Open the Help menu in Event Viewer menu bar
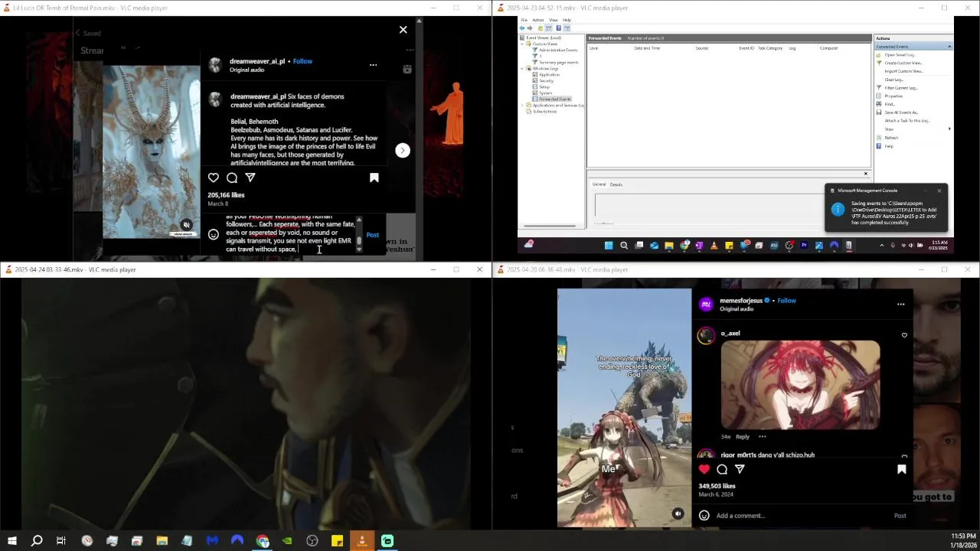Image resolution: width=980 pixels, height=551 pixels. [x=567, y=20]
